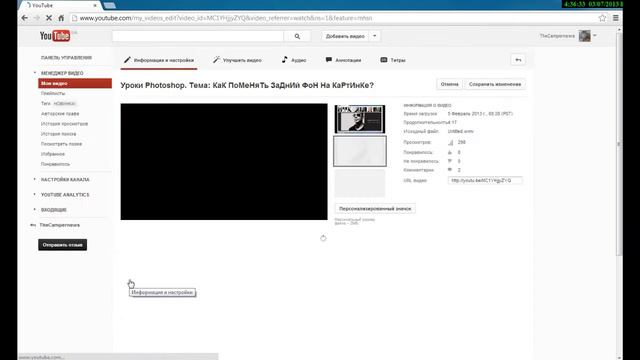Open the Chrome menu icon

pos(616,18)
